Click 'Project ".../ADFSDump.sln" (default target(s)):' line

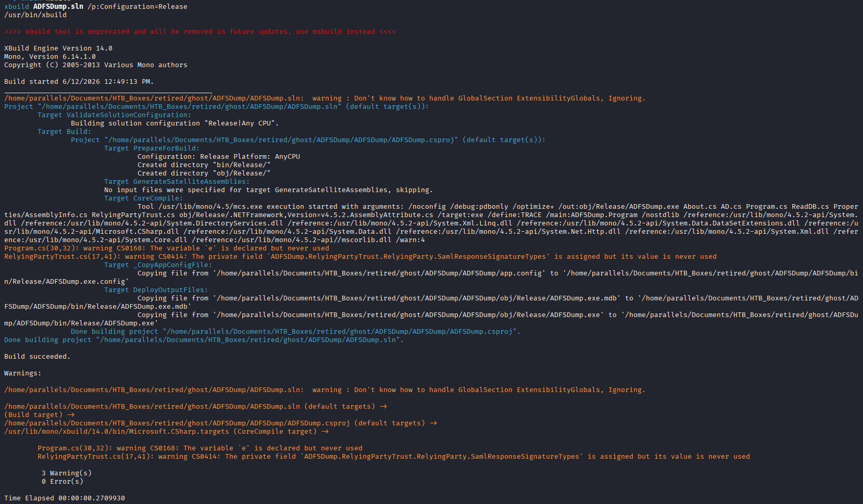217,107
